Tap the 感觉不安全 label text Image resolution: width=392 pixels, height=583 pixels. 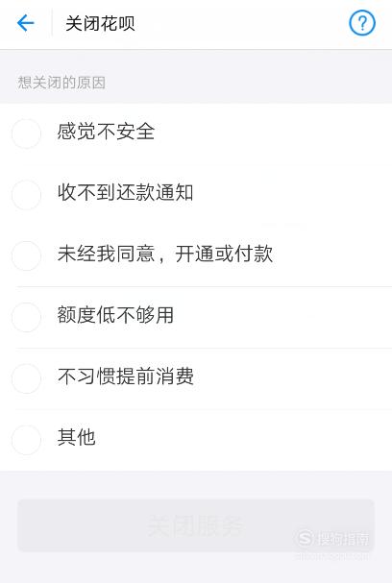click(106, 132)
